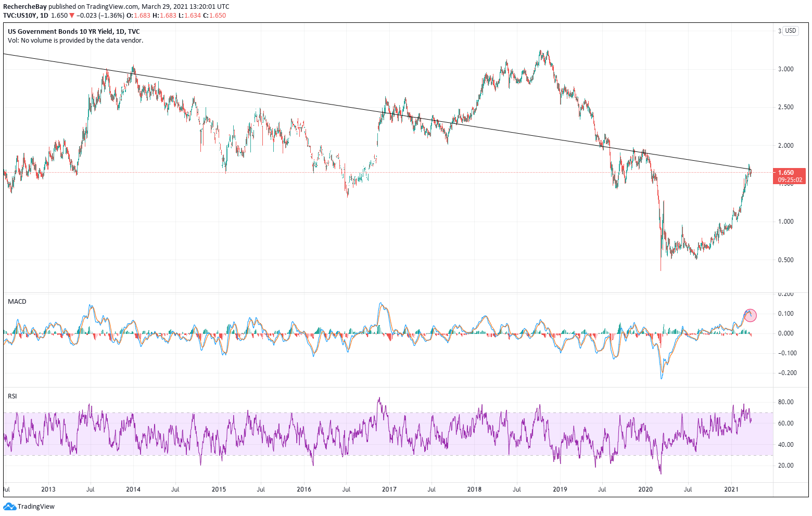Viewport: 812px width, 516px height.
Task: Click the TradingView logo at bottom left
Action: click(x=29, y=506)
